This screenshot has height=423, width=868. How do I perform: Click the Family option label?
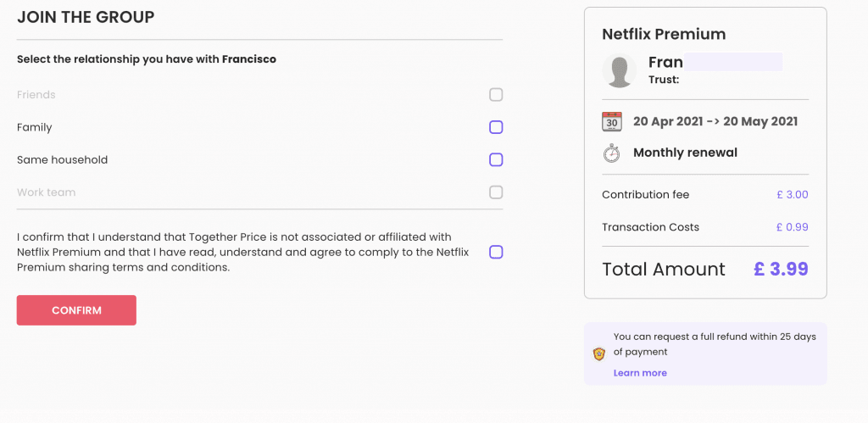pos(34,127)
